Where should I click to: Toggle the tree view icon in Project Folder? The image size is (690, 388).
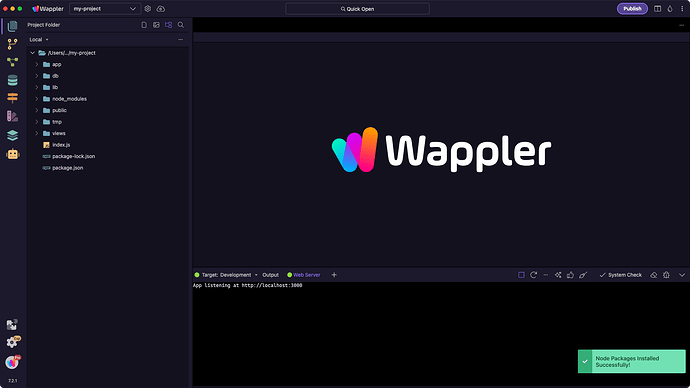pos(169,25)
